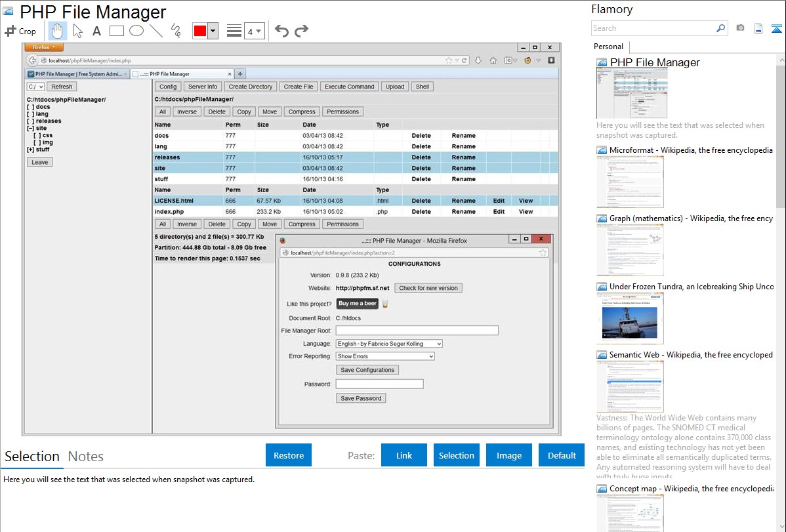
Task: Choose the straight line tool
Action: [x=156, y=31]
